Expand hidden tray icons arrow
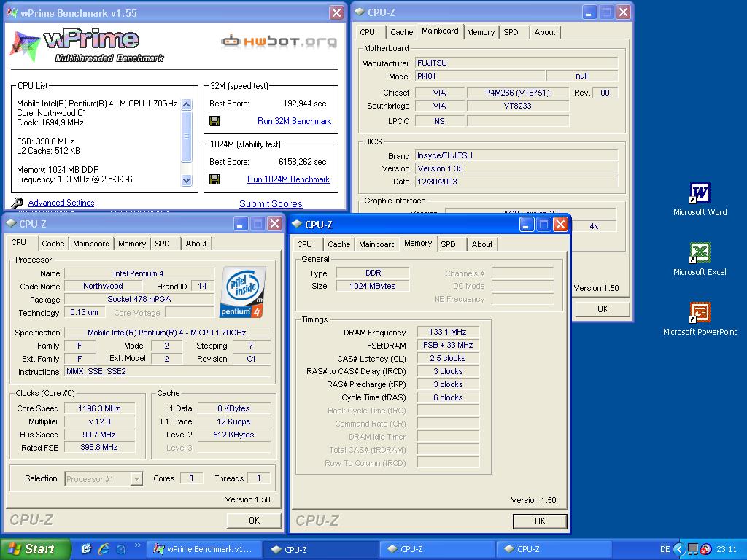747x560 pixels. click(679, 549)
